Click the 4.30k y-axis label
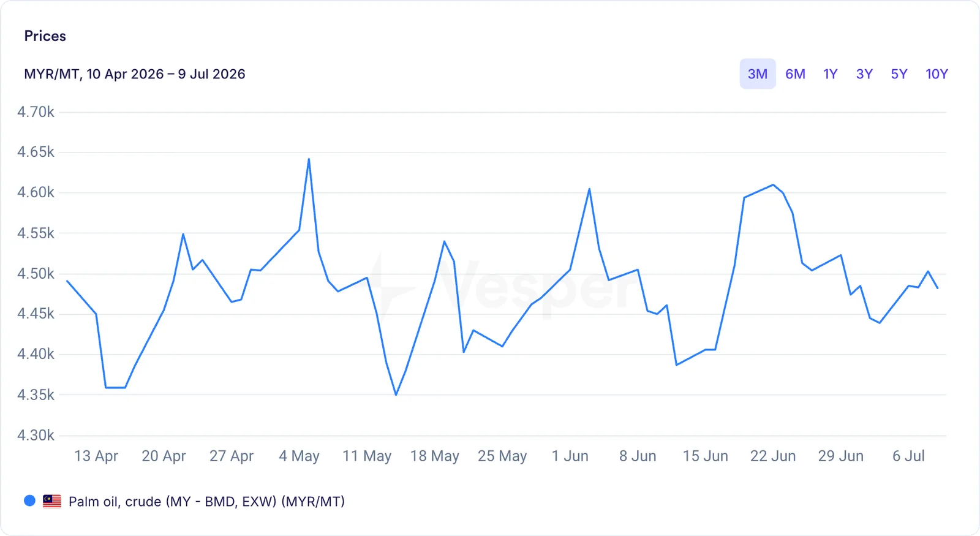Viewport: 980px width, 536px height. click(x=36, y=436)
